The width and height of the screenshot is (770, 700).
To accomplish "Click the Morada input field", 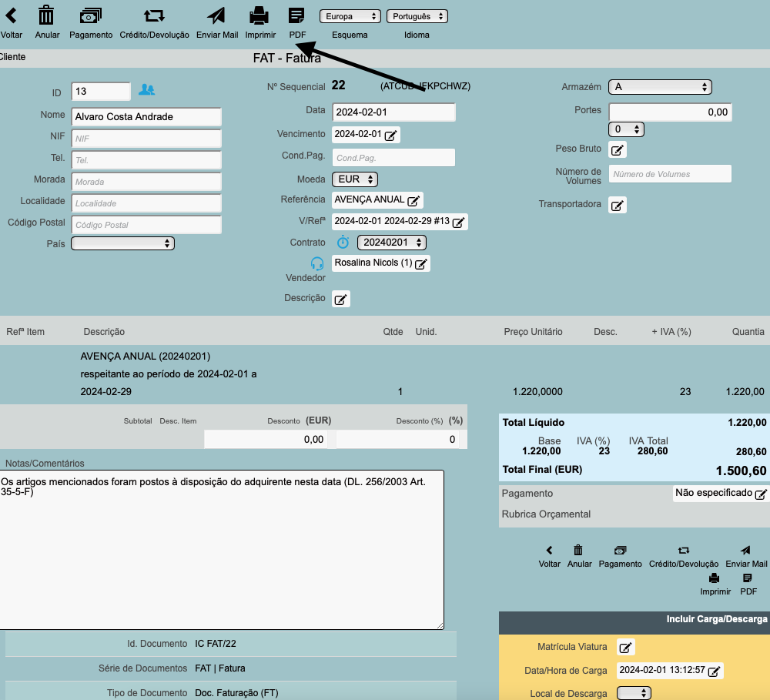I will pos(146,182).
